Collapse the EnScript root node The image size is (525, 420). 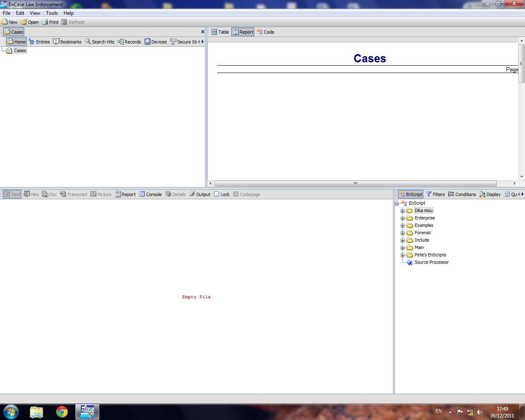[x=397, y=203]
